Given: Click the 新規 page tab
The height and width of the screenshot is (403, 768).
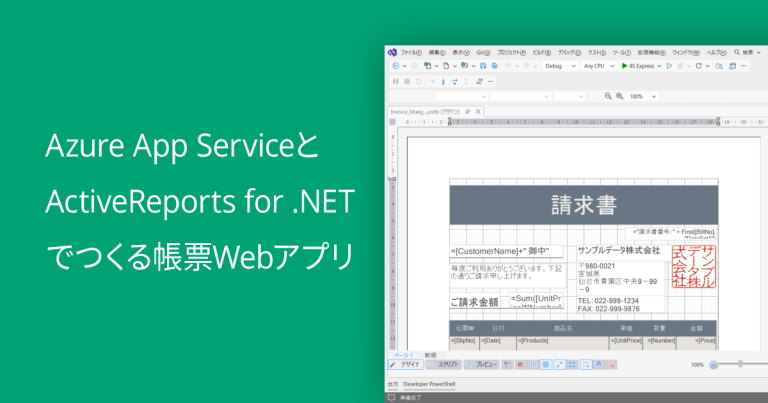Looking at the screenshot, I should [x=431, y=355].
